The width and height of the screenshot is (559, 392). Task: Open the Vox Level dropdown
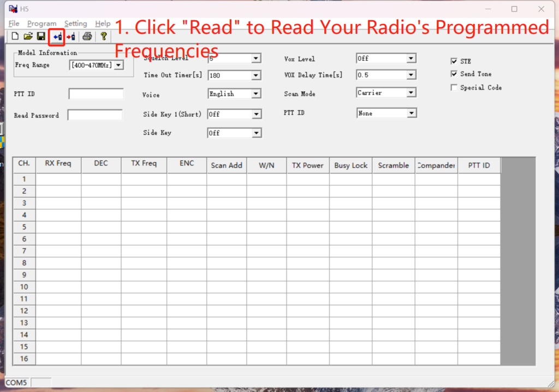(x=411, y=58)
